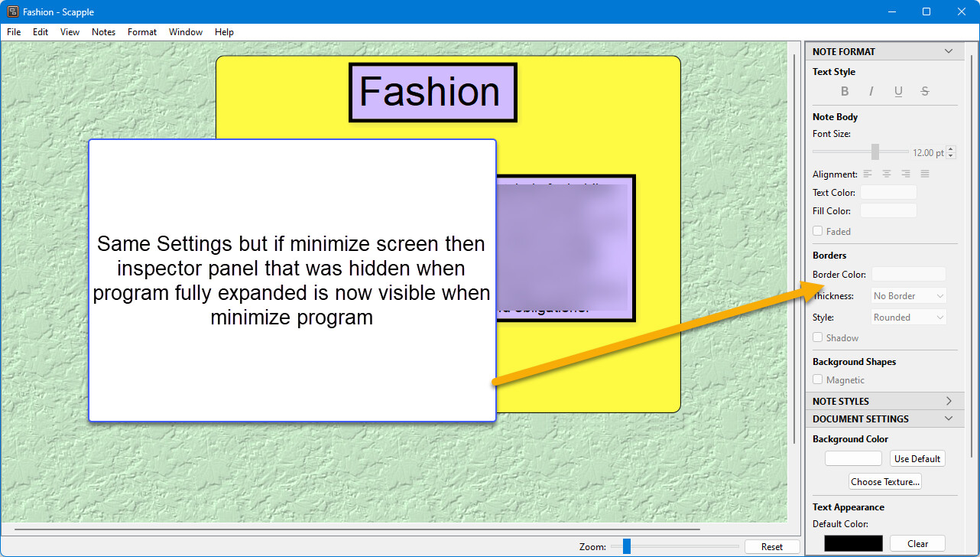
Task: Align note text right
Action: coord(906,174)
